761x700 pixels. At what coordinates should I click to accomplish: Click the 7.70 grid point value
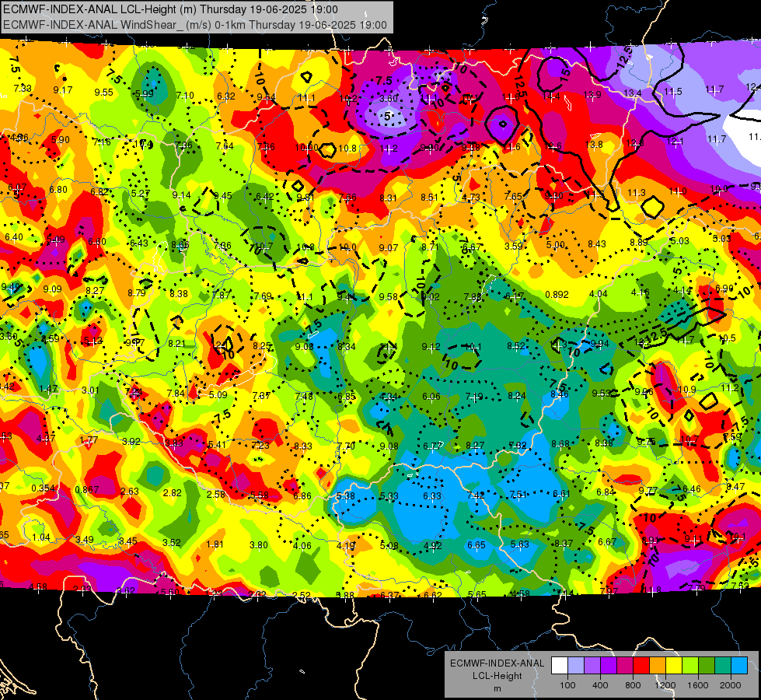(346, 446)
